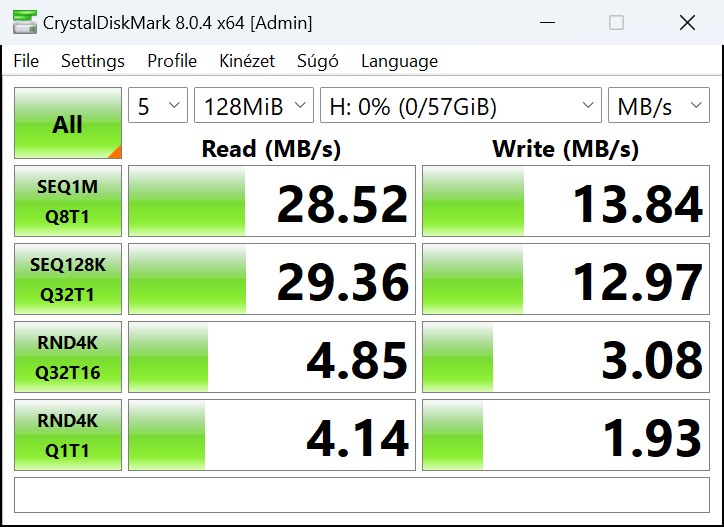
Task: Click the empty comment field at the bottom
Action: point(362,495)
